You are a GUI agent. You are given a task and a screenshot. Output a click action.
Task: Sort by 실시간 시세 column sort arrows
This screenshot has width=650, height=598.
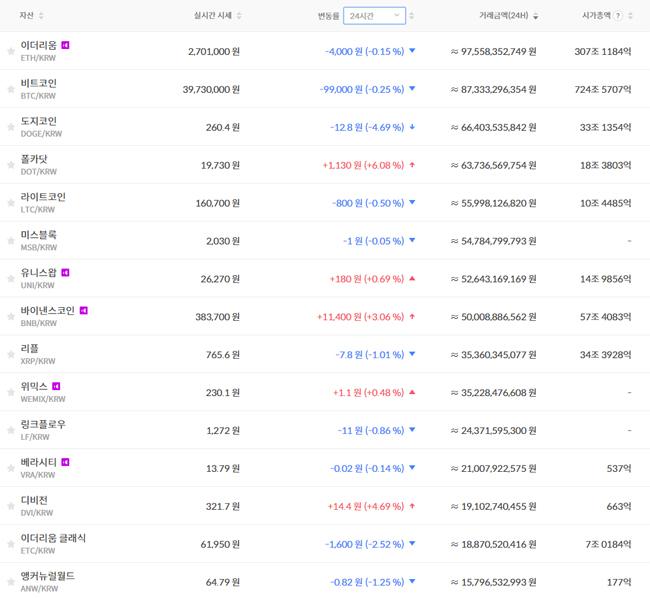[239, 16]
